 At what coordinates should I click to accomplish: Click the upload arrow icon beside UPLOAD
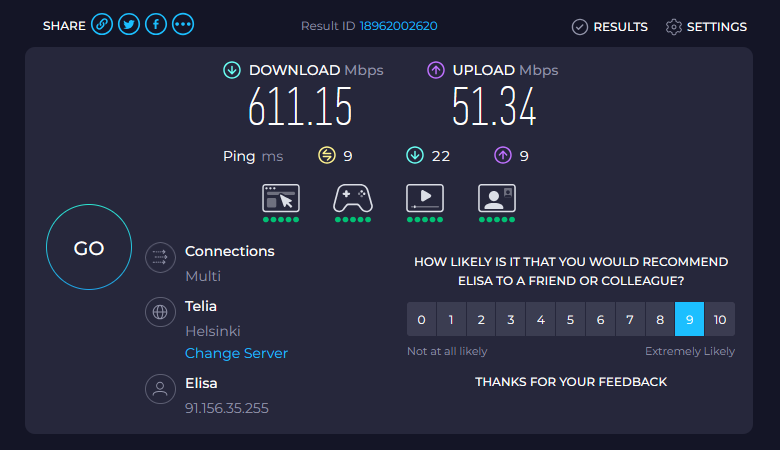pos(436,70)
